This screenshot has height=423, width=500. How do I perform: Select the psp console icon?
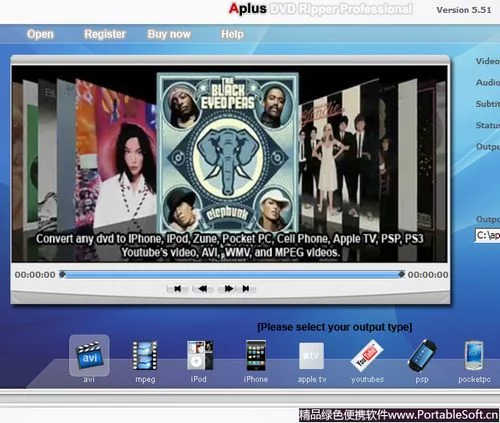(422, 356)
